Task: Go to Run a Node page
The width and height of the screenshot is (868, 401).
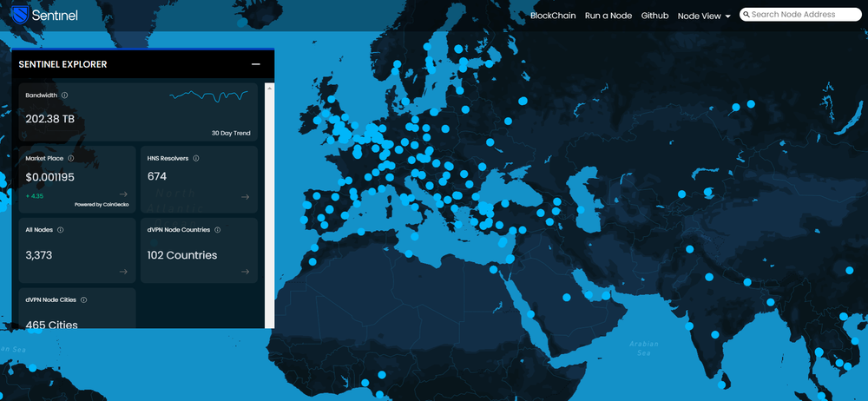Action: [608, 16]
